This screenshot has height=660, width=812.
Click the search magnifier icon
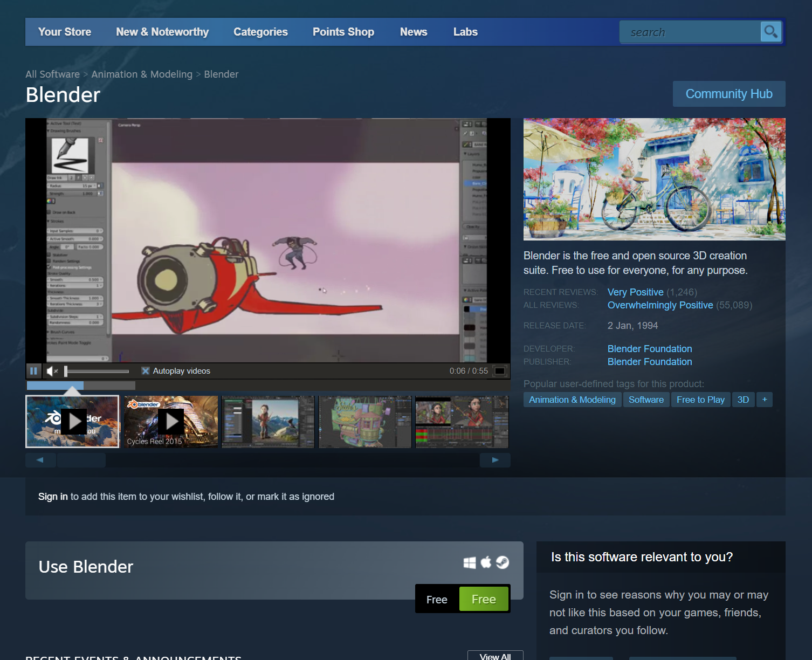tap(770, 32)
